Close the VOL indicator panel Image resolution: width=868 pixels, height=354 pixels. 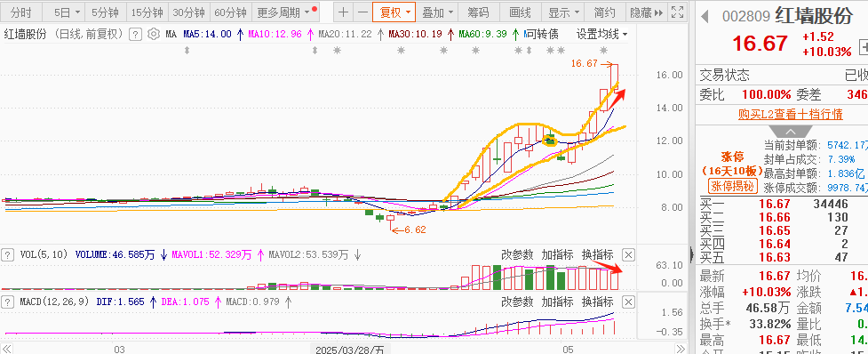(628, 255)
